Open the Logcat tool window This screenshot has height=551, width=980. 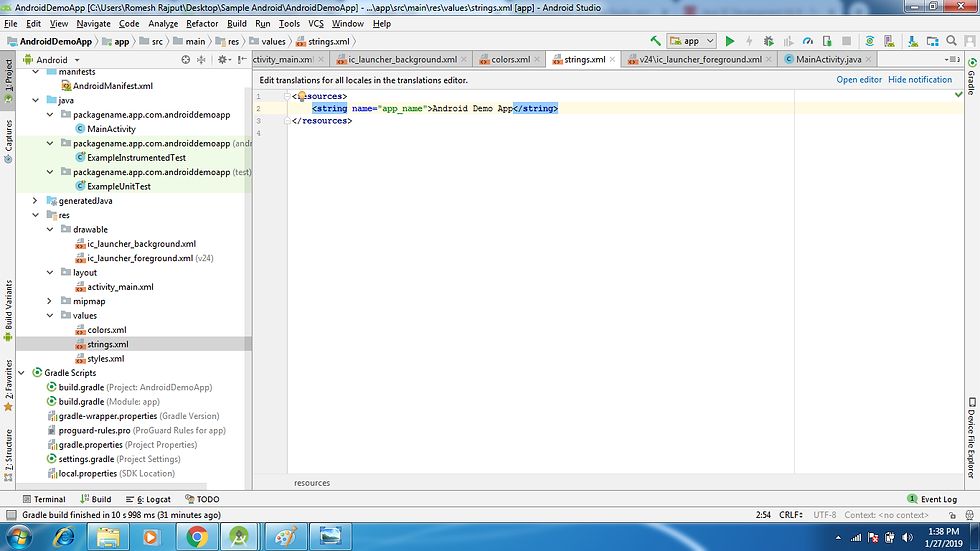pyautogui.click(x=148, y=499)
